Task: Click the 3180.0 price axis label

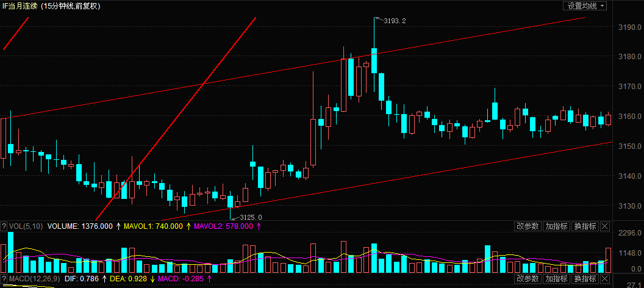Action: point(629,56)
